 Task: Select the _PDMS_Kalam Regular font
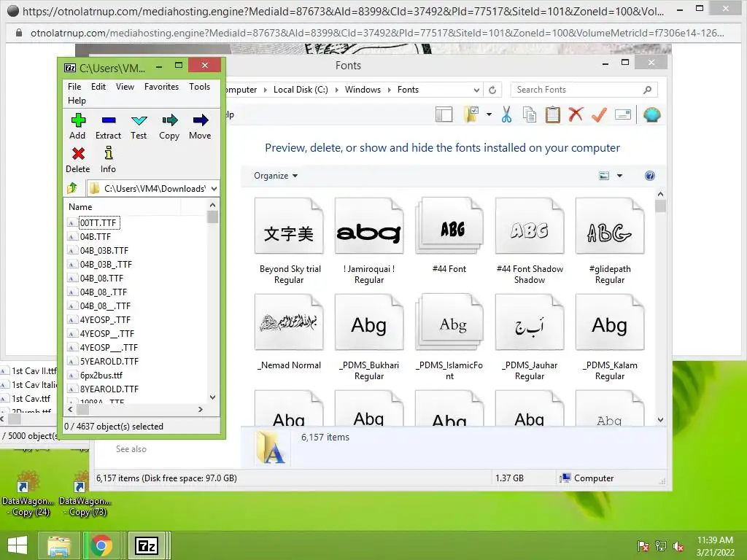pos(610,338)
